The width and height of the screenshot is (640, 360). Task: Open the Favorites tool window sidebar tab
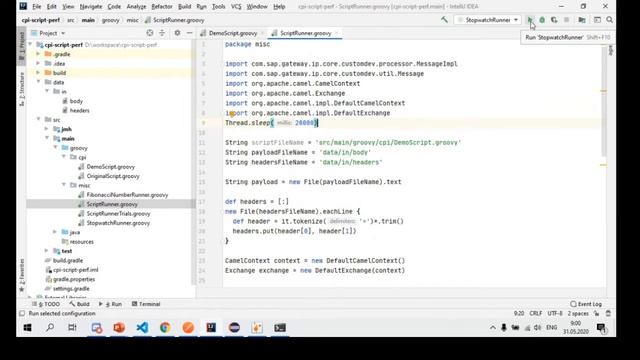22,276
